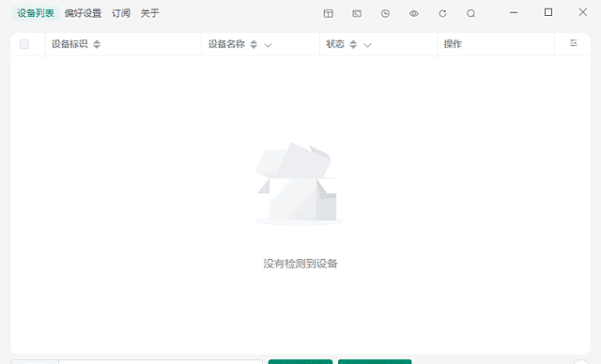601x364 pixels.
Task: Minimize the window
Action: [514, 12]
